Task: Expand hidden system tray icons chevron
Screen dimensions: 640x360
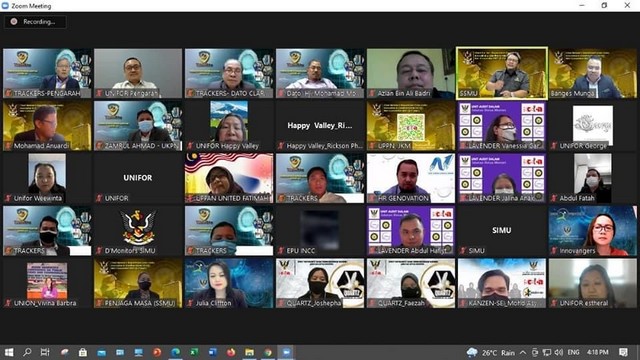Action: click(523, 352)
